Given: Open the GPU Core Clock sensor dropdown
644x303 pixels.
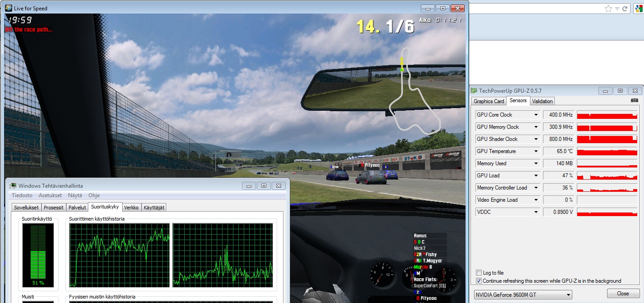Looking at the screenshot, I should click(x=536, y=115).
